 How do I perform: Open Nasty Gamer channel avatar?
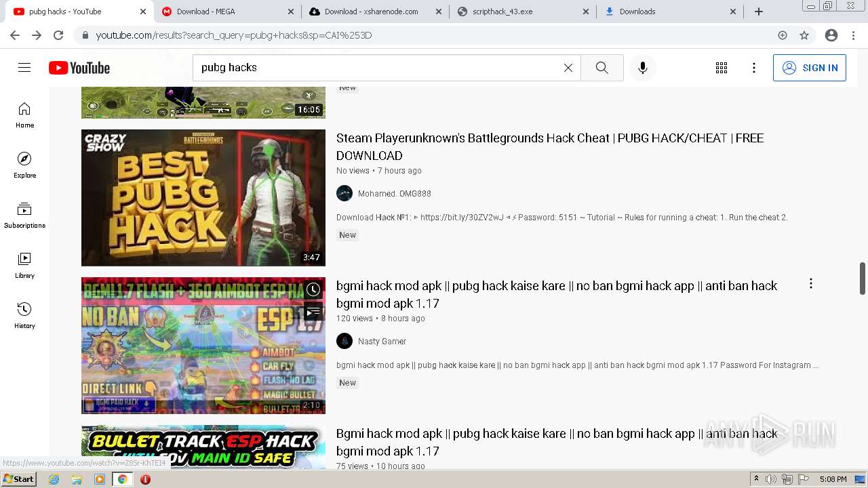click(x=344, y=341)
